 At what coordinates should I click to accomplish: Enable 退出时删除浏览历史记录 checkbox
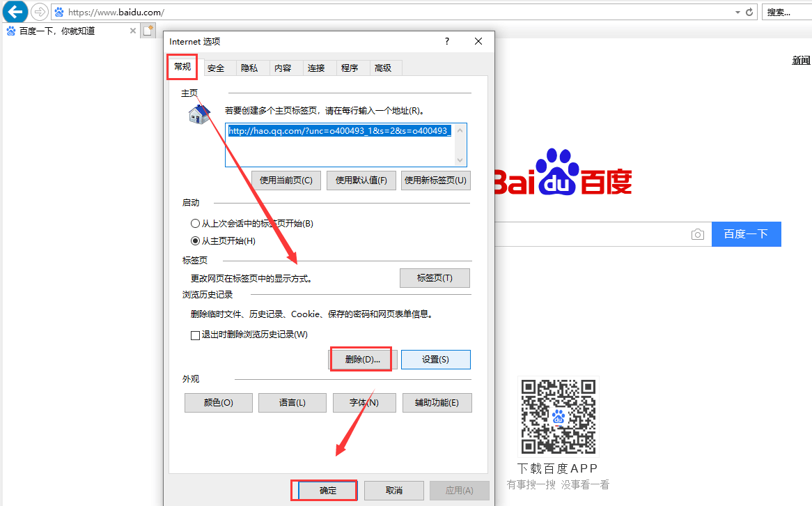196,335
